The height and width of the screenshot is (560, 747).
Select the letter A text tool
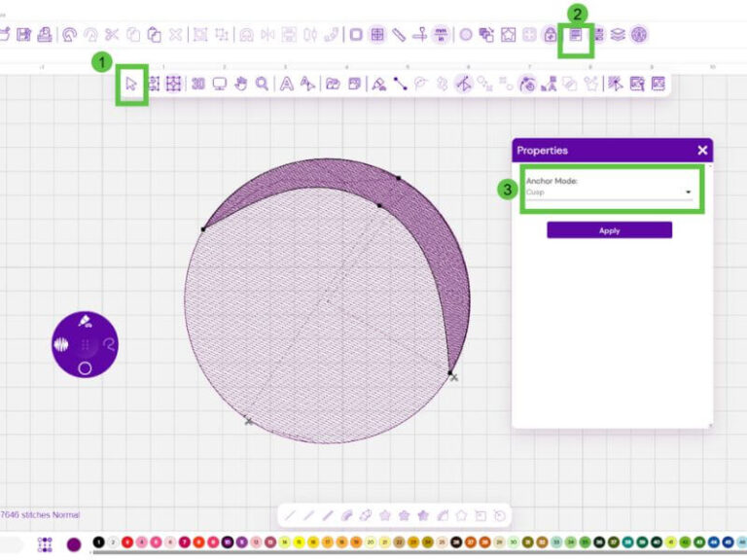click(x=287, y=85)
